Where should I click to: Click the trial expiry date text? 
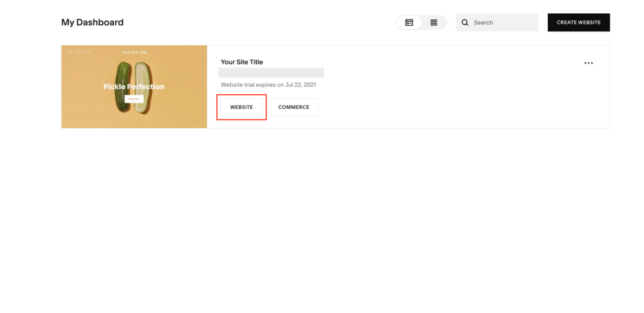[269, 85]
